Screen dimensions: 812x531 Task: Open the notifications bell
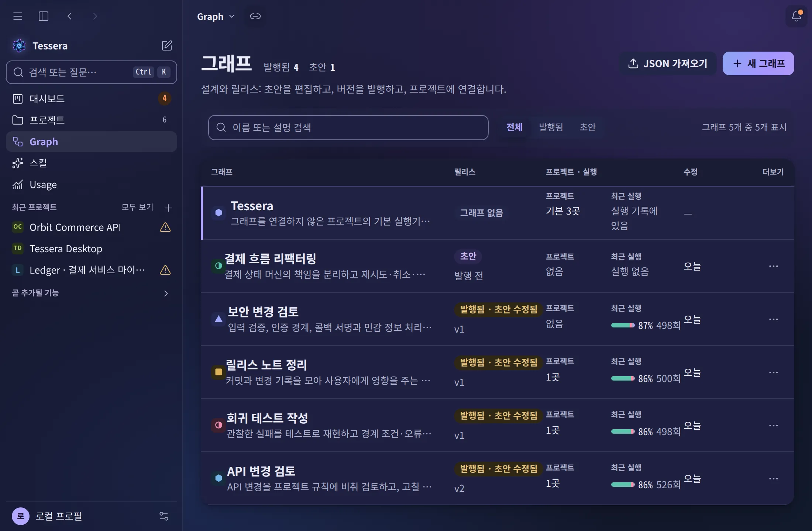click(796, 16)
